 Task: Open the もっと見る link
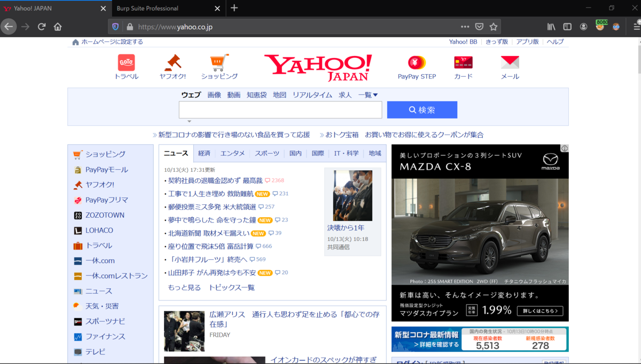click(184, 288)
